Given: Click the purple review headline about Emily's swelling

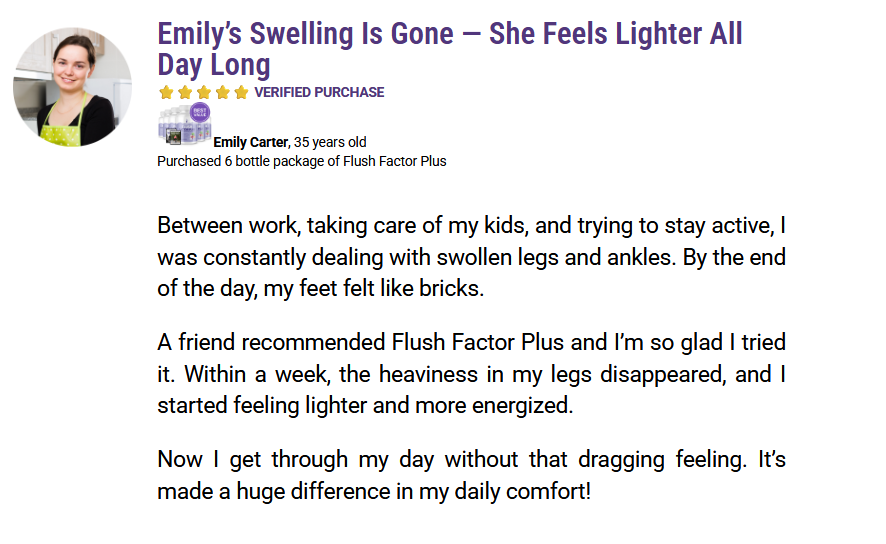Looking at the screenshot, I should 450,49.
